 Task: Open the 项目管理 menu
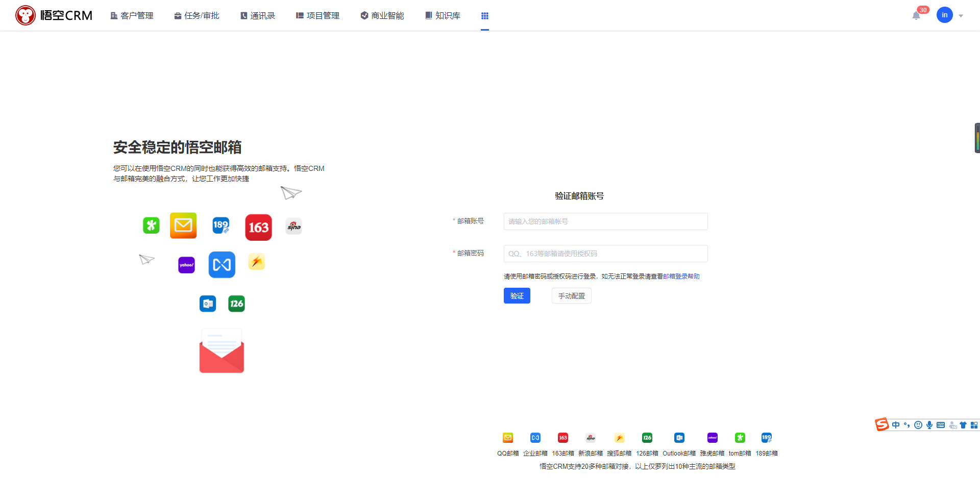click(317, 16)
